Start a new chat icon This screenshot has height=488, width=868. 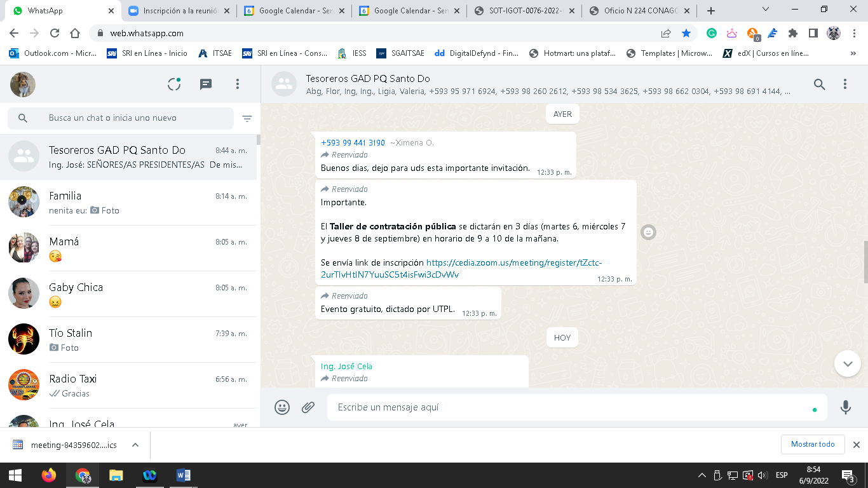206,85
